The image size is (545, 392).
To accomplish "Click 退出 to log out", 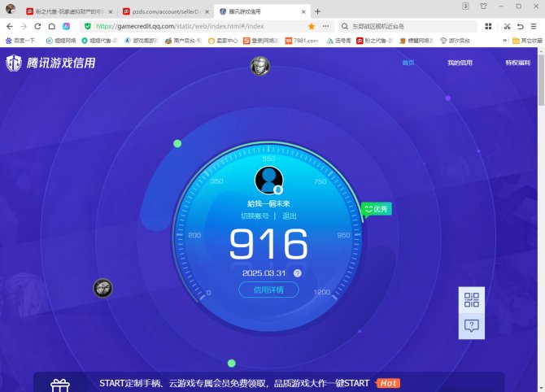I will 290,216.
